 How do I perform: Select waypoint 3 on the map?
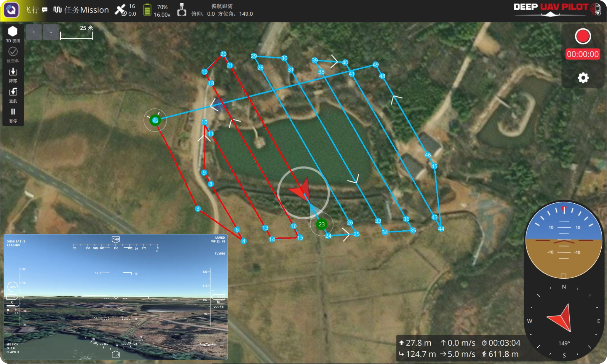pos(198,209)
